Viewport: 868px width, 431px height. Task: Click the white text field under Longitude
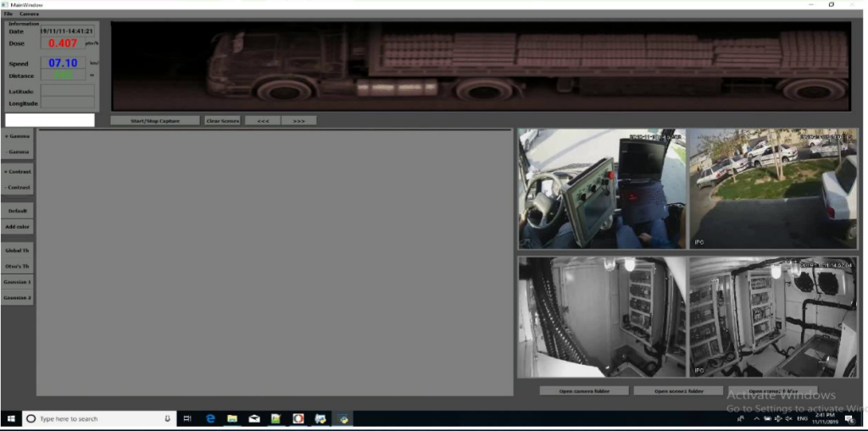pyautogui.click(x=50, y=119)
